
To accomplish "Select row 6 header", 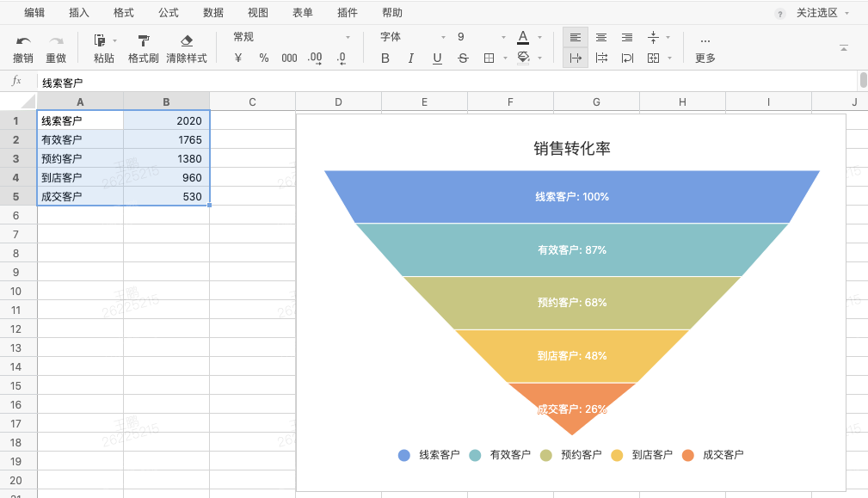I will [16, 215].
